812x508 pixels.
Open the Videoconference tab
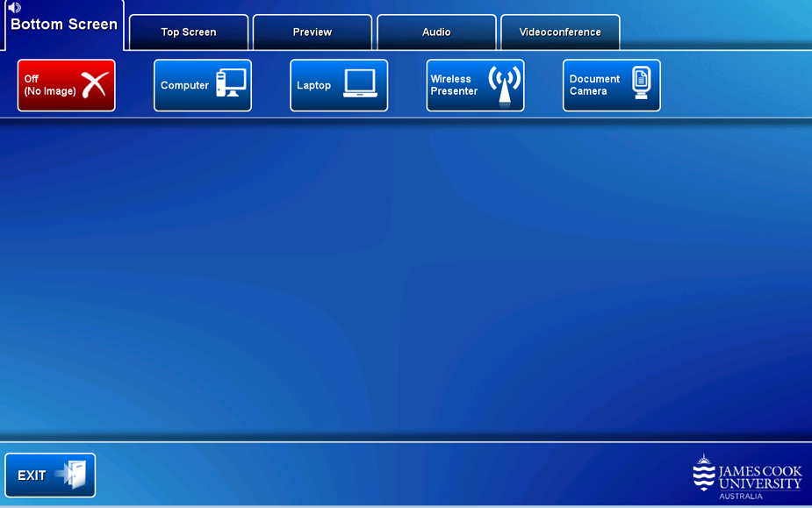coord(560,32)
